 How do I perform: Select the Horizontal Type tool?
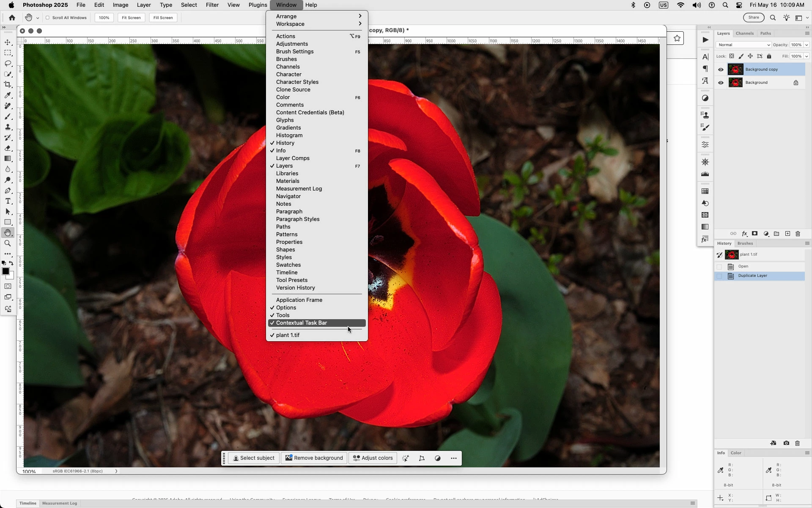(x=8, y=201)
